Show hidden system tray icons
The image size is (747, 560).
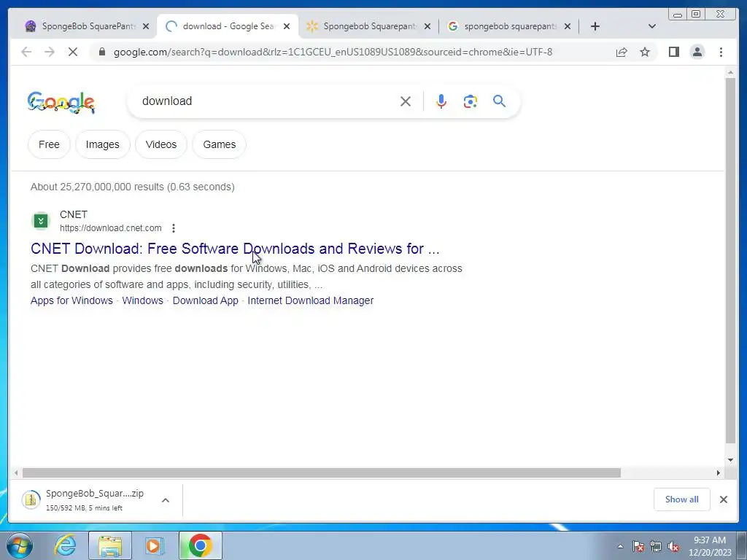tap(620, 546)
